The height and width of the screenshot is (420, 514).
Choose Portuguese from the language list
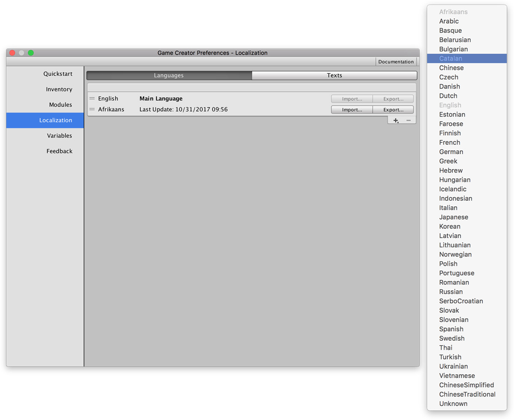click(x=467, y=273)
